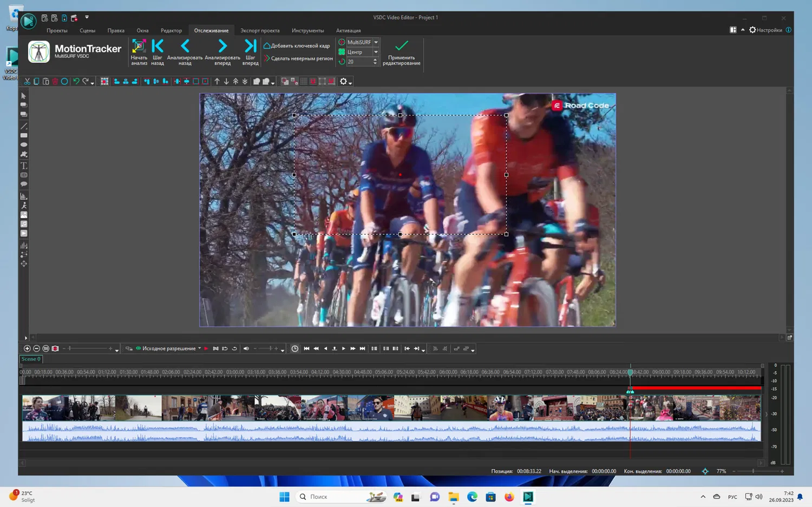Click the bottom-right zoom slider near 77%
Image resolution: width=812 pixels, height=507 pixels.
[x=758, y=471]
